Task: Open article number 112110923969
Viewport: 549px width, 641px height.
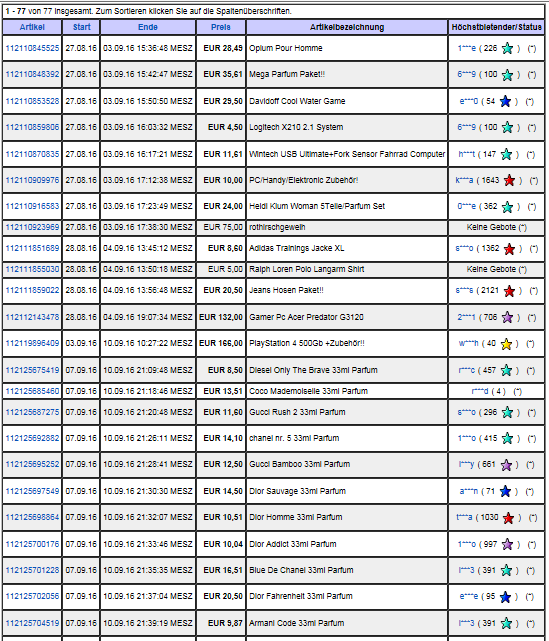Action: coord(32,227)
